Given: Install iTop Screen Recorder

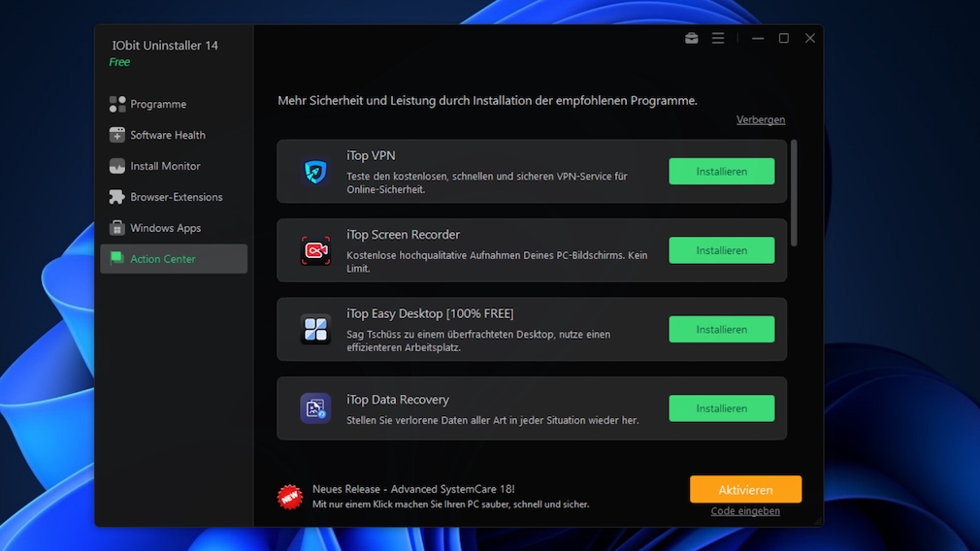Looking at the screenshot, I should (721, 250).
